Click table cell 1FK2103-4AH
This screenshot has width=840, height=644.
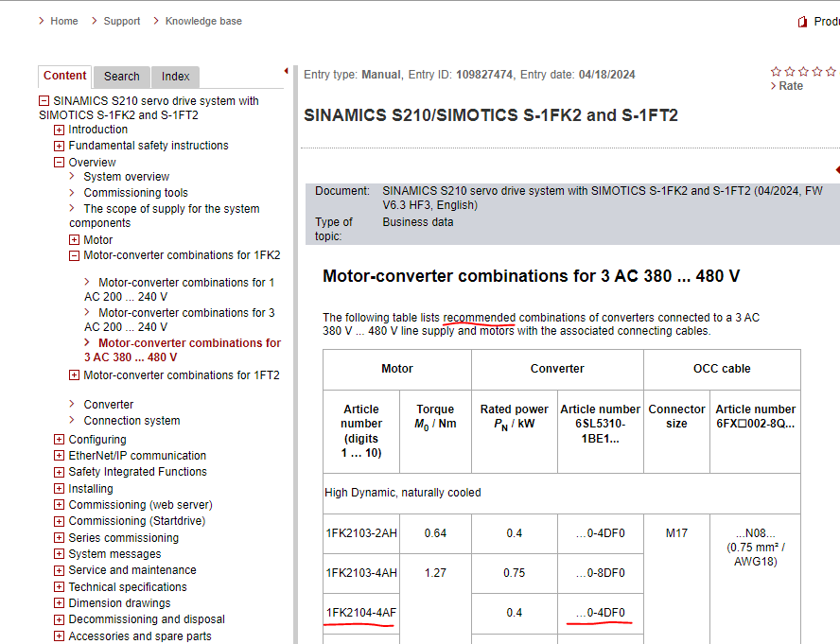click(361, 573)
